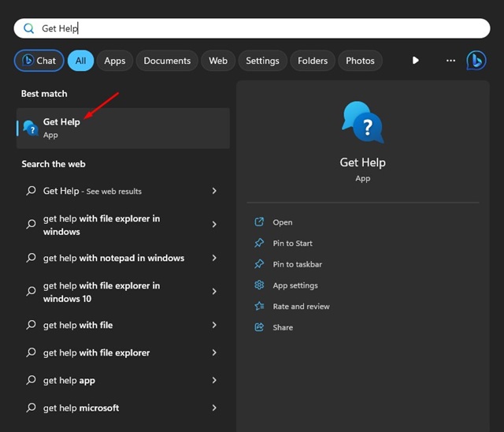Click 'get help with file explorer in windows' suggestion
The width and height of the screenshot is (504, 432).
(102, 225)
